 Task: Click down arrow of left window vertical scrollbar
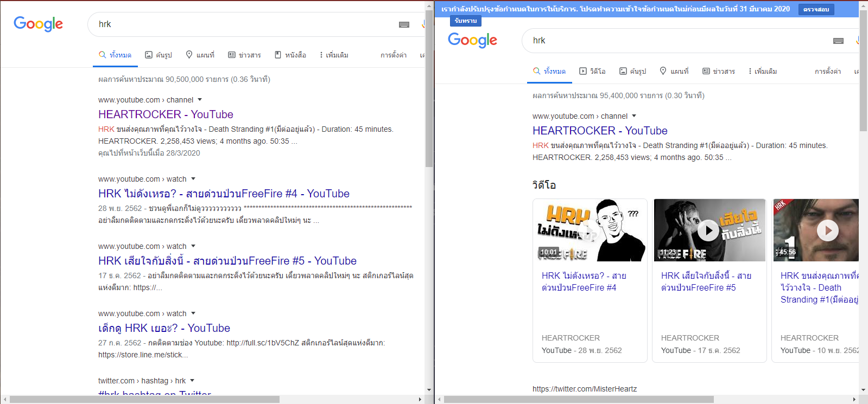(429, 390)
